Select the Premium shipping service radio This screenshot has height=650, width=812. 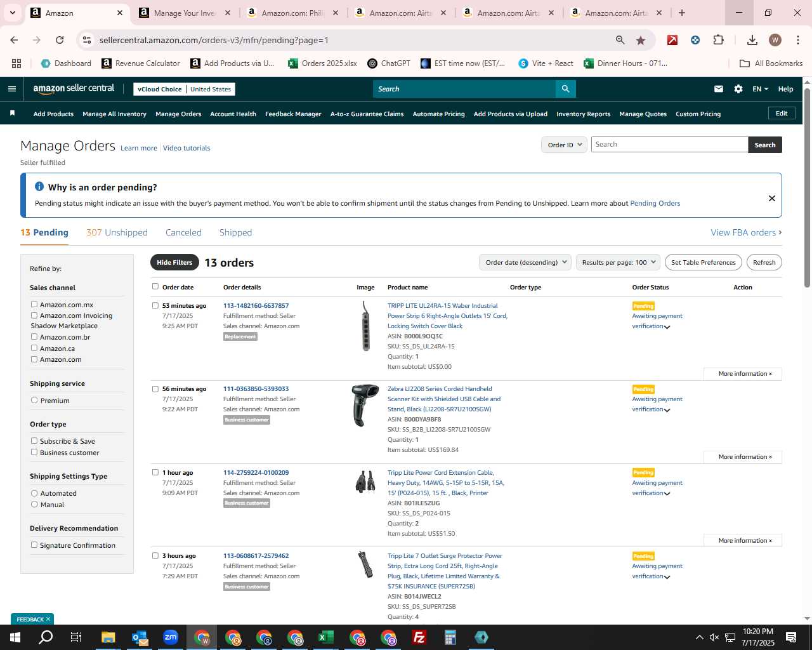(x=34, y=401)
